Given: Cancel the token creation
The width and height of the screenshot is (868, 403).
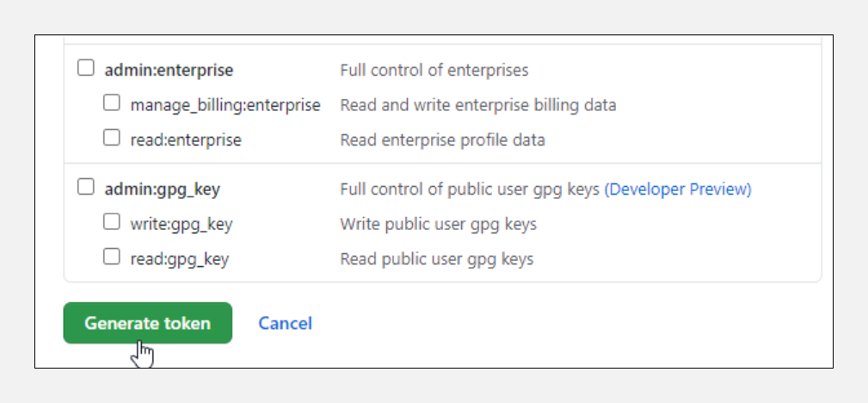Looking at the screenshot, I should (x=285, y=323).
